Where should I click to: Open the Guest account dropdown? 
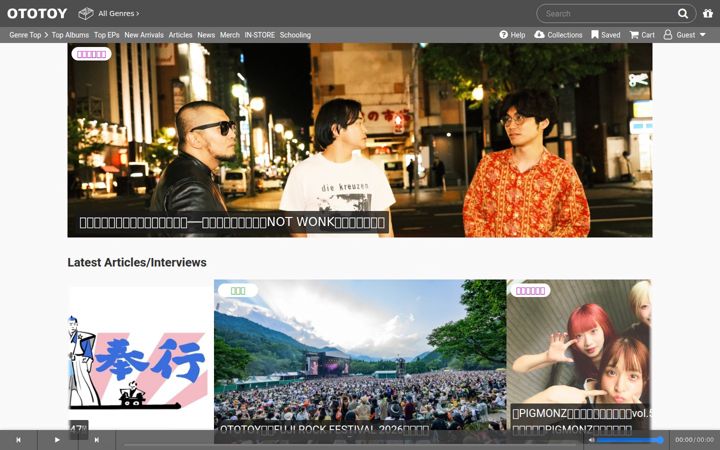click(684, 35)
